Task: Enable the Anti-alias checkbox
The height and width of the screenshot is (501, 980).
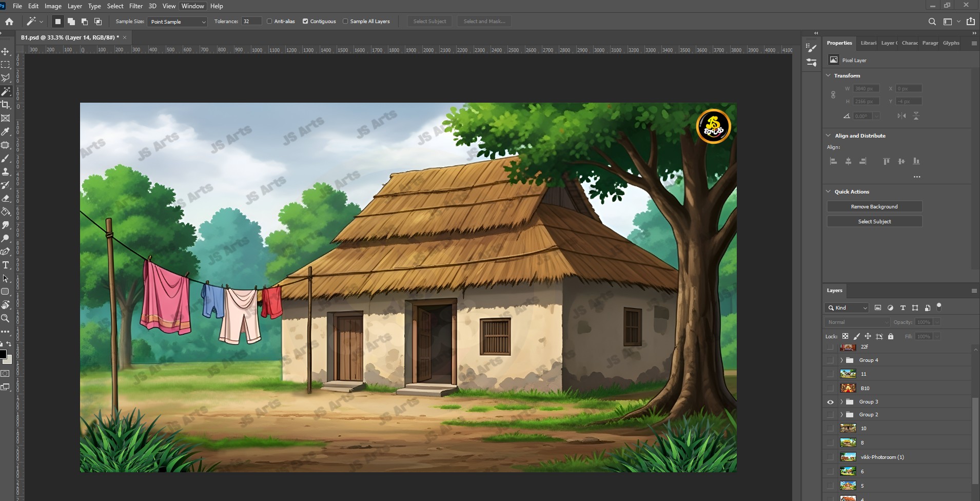Action: point(269,21)
